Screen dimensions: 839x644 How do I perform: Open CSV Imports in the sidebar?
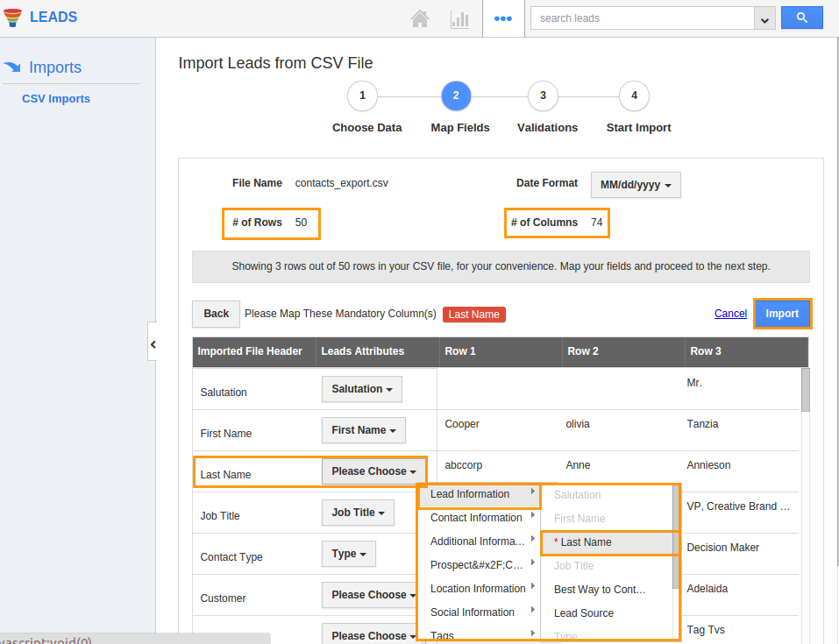click(56, 99)
